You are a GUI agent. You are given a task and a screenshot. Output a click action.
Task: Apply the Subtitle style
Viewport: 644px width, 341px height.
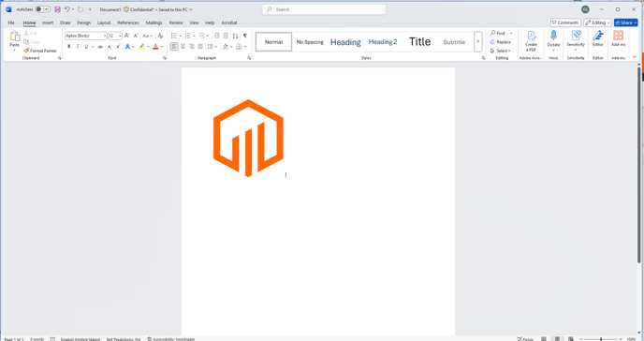click(x=454, y=42)
